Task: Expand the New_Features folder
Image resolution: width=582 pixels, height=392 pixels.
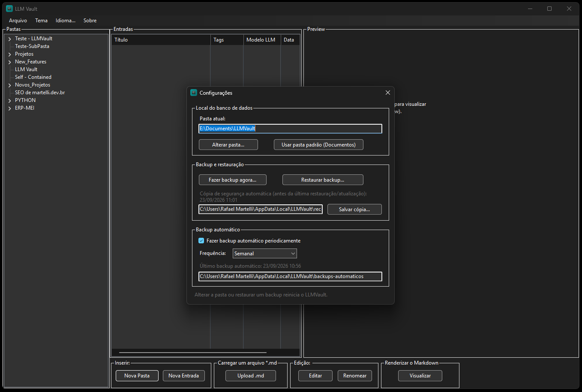Action: click(9, 62)
